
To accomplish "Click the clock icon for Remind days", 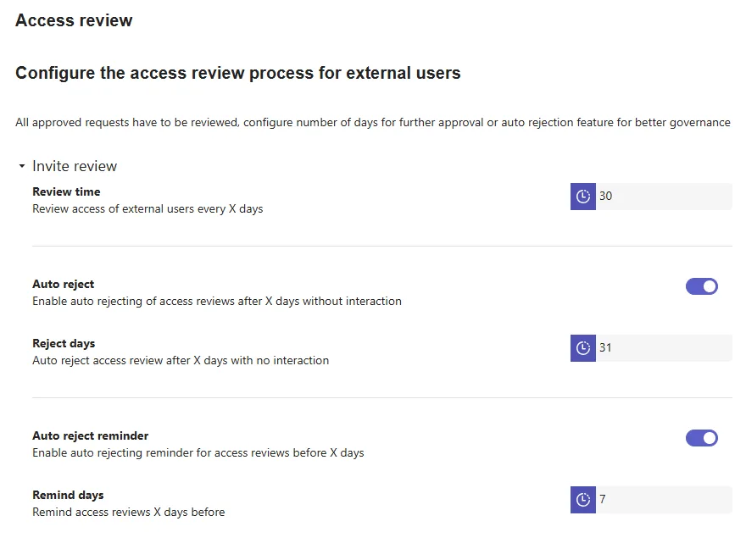I will pos(583,500).
